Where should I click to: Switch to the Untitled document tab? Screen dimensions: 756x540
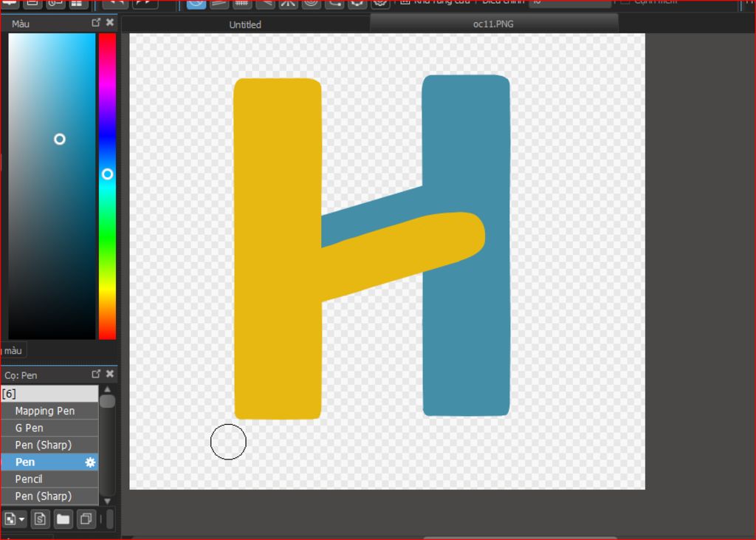click(x=245, y=24)
